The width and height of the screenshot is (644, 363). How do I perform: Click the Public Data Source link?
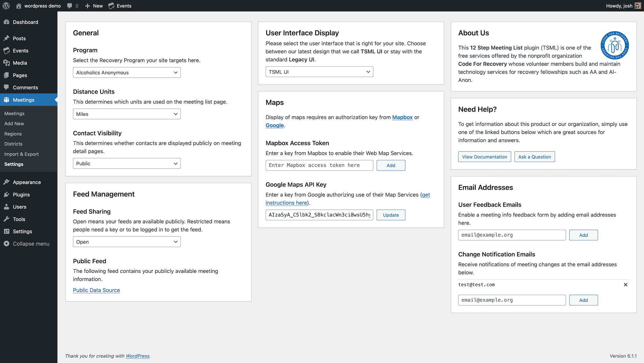(x=96, y=290)
